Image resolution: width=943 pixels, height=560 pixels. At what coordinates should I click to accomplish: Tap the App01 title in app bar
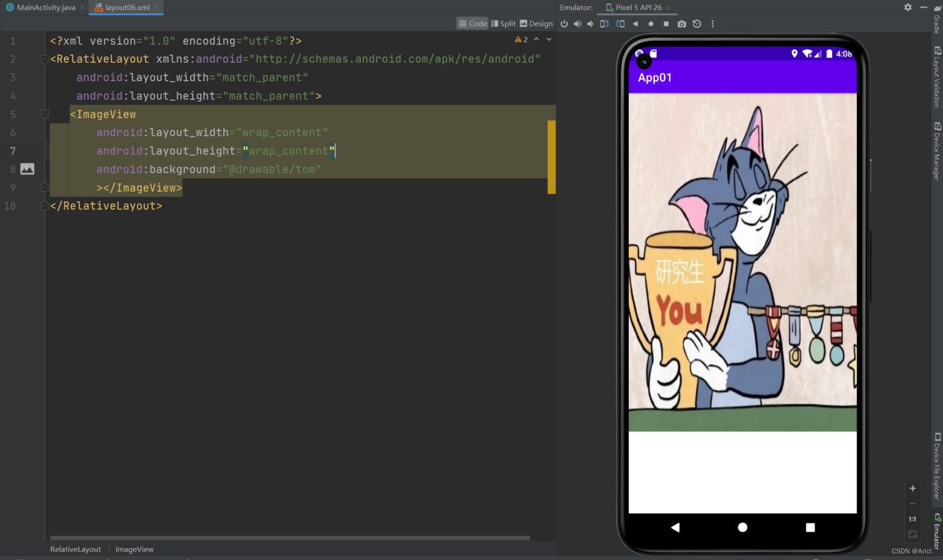(x=655, y=78)
